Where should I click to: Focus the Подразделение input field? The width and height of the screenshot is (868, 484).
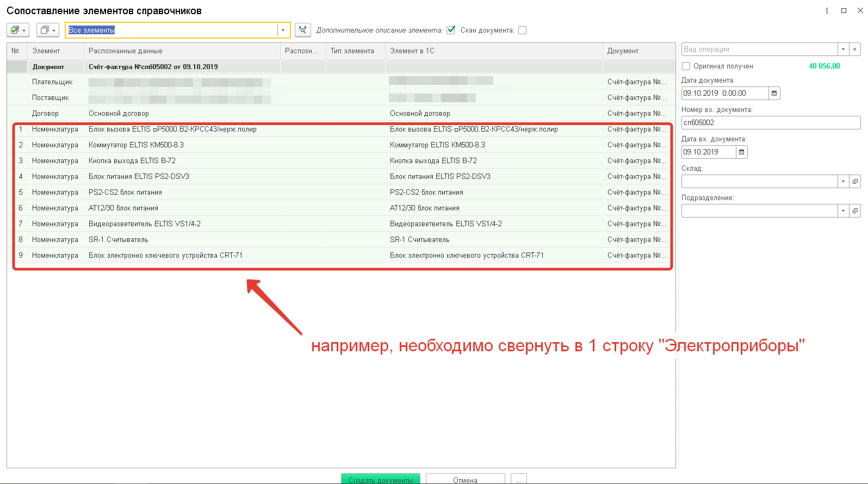pos(759,211)
